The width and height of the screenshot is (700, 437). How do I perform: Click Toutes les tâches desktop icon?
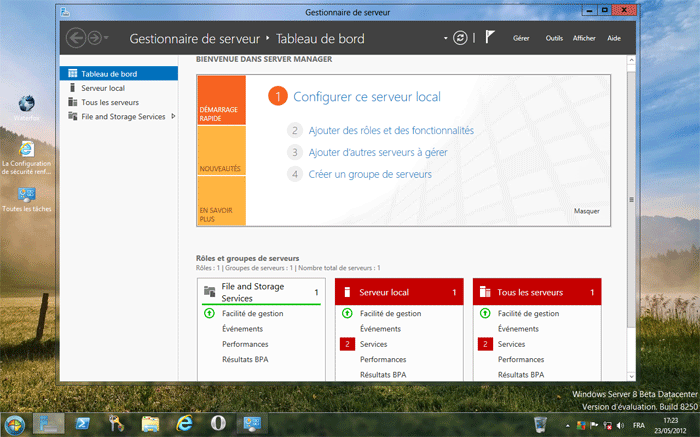(26, 199)
